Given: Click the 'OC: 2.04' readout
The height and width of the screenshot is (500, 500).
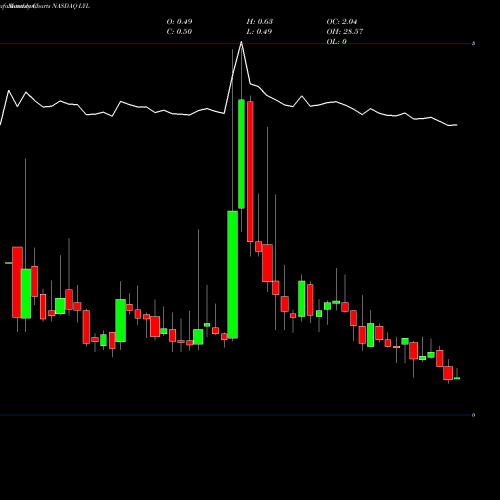Looking at the screenshot, I should click(x=342, y=22).
